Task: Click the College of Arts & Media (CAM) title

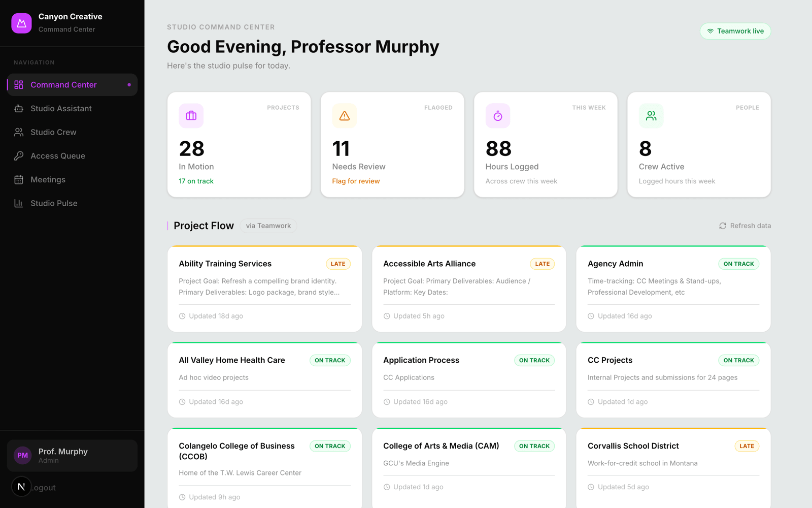Action: pyautogui.click(x=441, y=446)
